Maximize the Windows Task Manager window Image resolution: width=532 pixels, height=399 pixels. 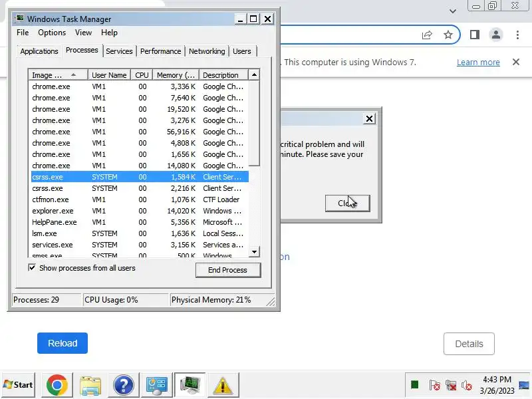(x=253, y=19)
